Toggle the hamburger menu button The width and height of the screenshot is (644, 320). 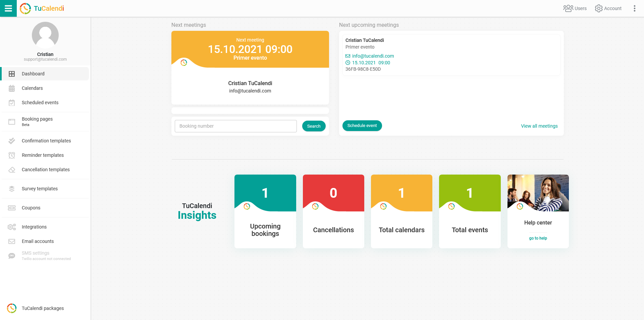coord(8,8)
